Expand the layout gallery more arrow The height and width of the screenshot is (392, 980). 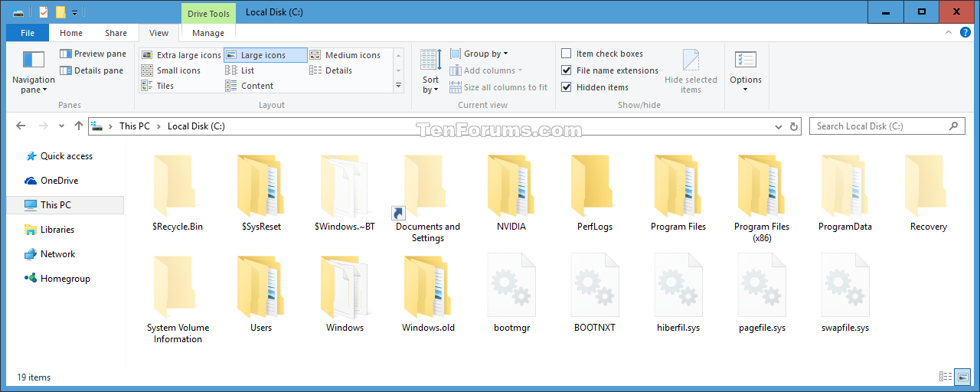tap(398, 86)
